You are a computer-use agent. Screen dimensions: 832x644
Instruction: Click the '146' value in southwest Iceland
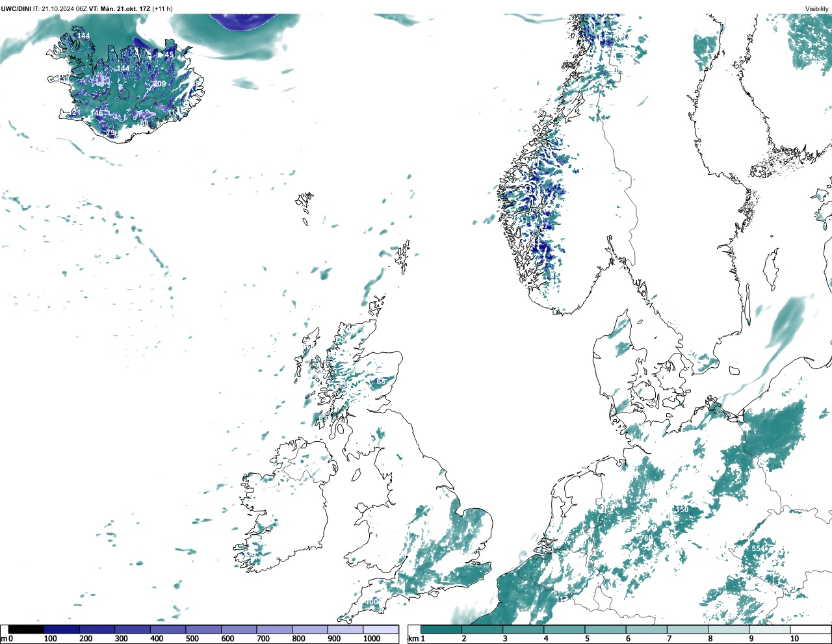click(96, 113)
